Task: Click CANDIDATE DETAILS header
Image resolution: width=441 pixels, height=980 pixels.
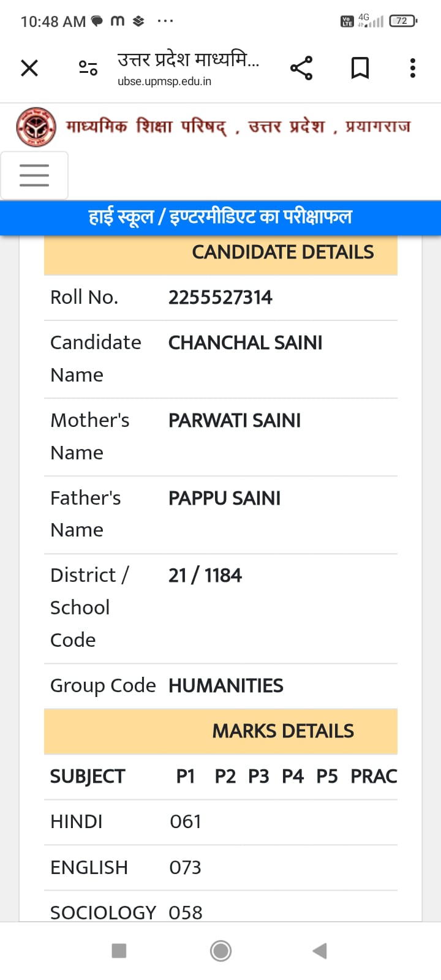Action: click(282, 252)
